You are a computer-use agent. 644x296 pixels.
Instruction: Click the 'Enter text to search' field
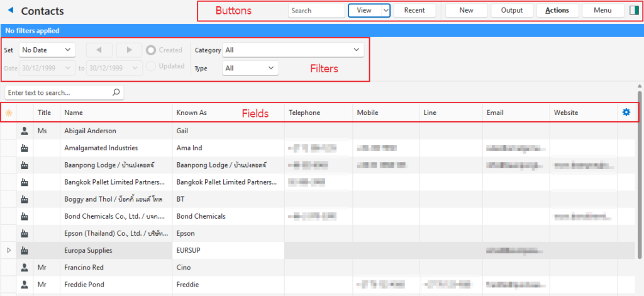tap(58, 92)
